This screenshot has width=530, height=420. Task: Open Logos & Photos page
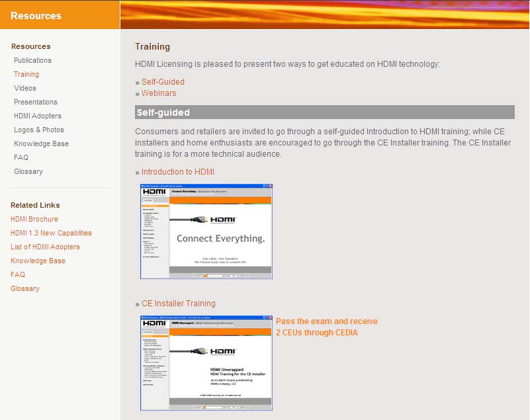[39, 130]
